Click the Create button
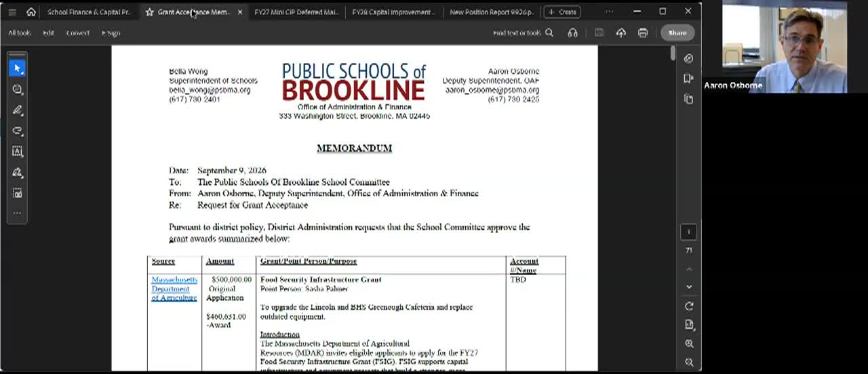The height and width of the screenshot is (374, 868). pyautogui.click(x=562, y=12)
